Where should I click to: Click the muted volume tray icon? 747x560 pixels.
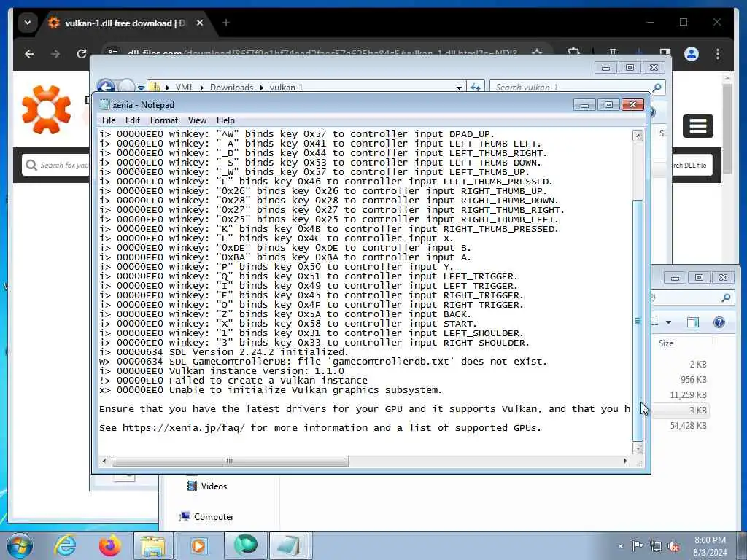coord(673,546)
